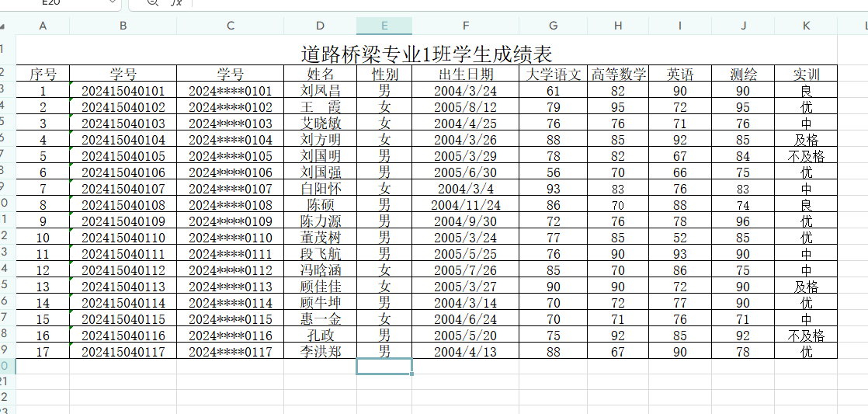Select the birth date 2004/11/24
868x414 pixels.
point(466,205)
